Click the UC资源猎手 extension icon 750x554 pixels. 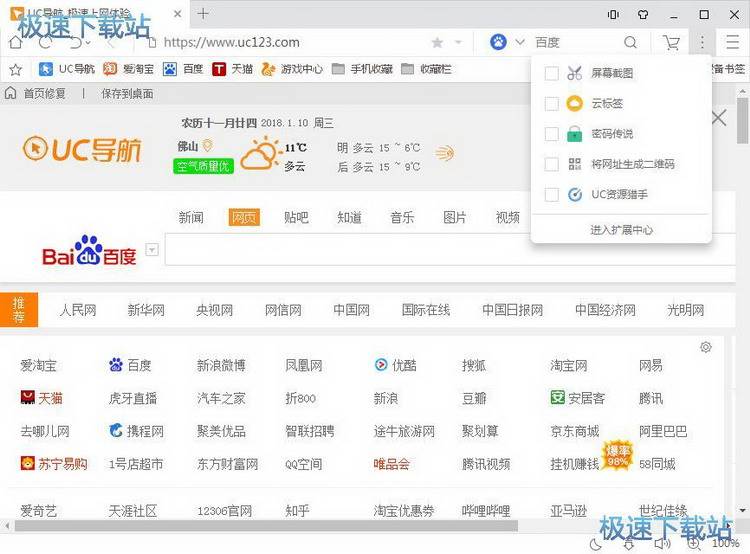(574, 194)
